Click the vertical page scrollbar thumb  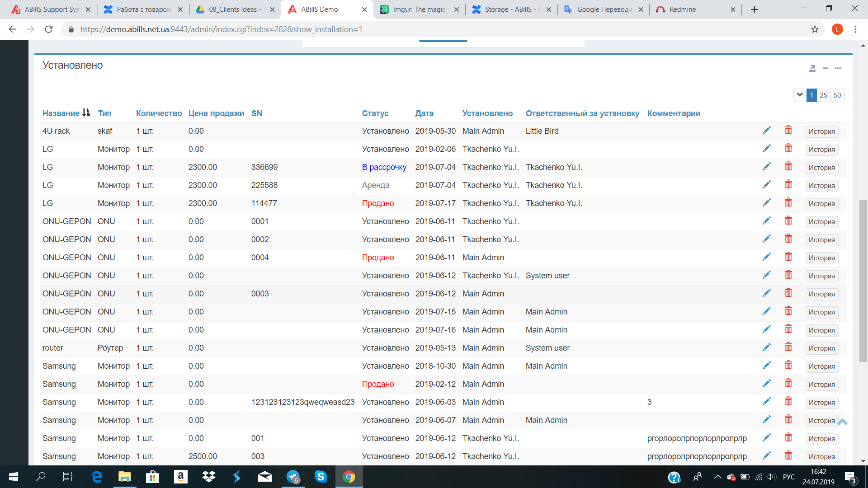[x=863, y=280]
